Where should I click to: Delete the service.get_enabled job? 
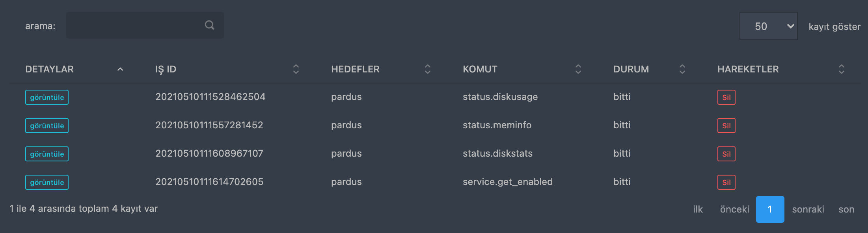pyautogui.click(x=726, y=182)
